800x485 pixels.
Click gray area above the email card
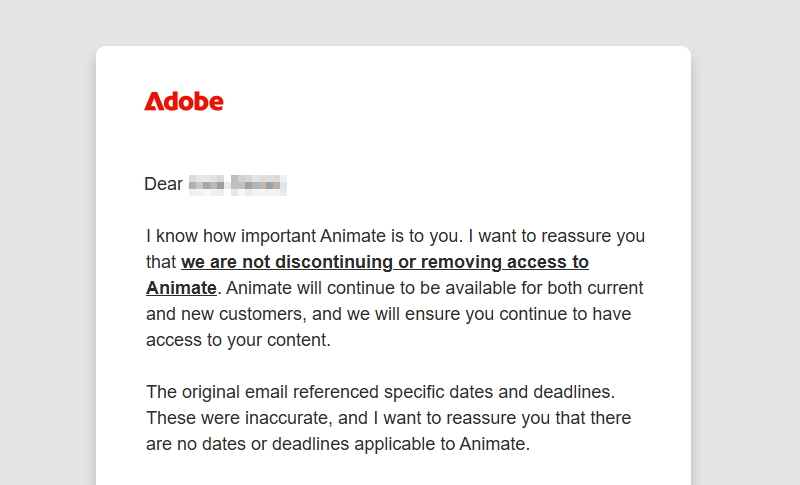pyautogui.click(x=400, y=22)
